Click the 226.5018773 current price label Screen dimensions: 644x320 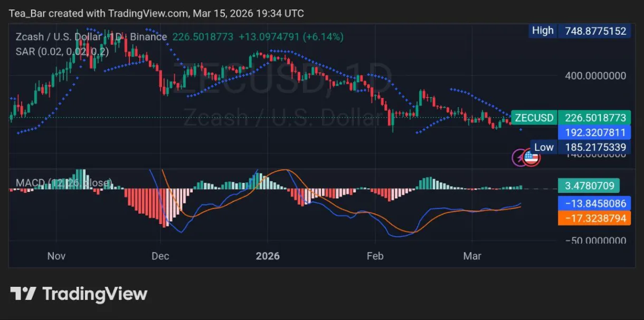594,118
